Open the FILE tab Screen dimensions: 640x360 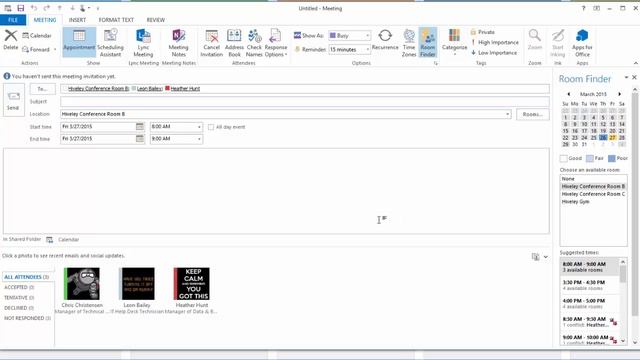13,20
